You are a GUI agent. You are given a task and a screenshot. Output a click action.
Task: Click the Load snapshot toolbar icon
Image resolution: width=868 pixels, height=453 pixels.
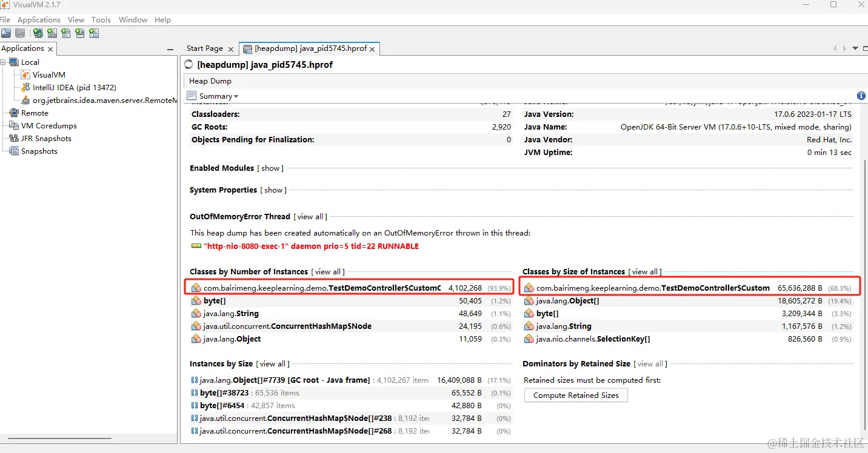coord(5,33)
